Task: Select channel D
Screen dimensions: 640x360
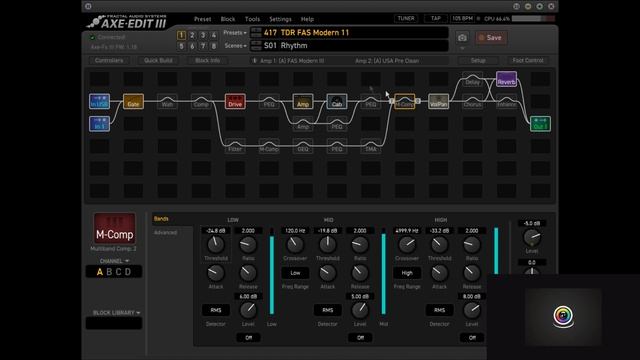Action: point(128,272)
